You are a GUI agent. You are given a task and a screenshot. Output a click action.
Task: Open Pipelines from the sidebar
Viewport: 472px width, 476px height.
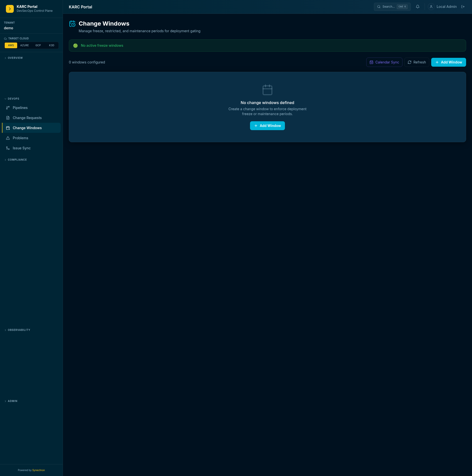(x=31, y=108)
